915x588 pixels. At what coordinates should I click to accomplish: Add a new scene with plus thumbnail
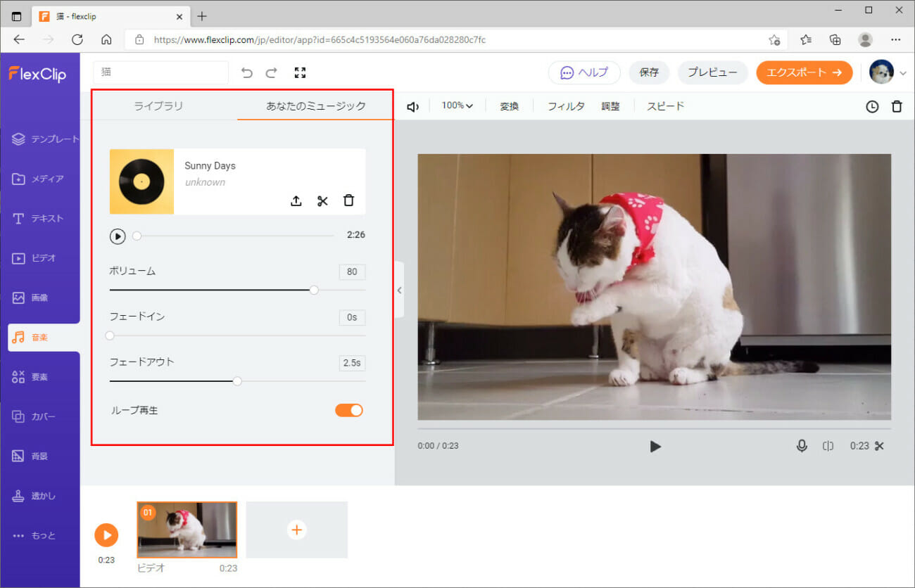(297, 530)
